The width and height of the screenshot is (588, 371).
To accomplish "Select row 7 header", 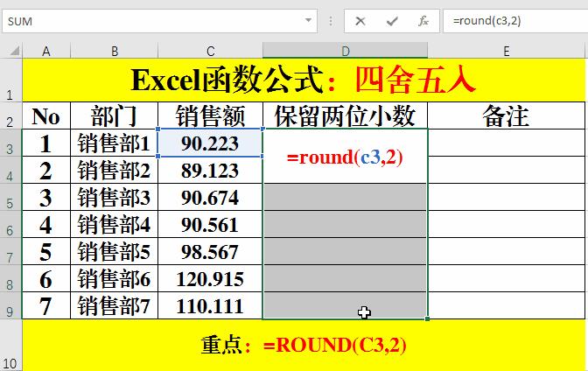I will (10, 251).
